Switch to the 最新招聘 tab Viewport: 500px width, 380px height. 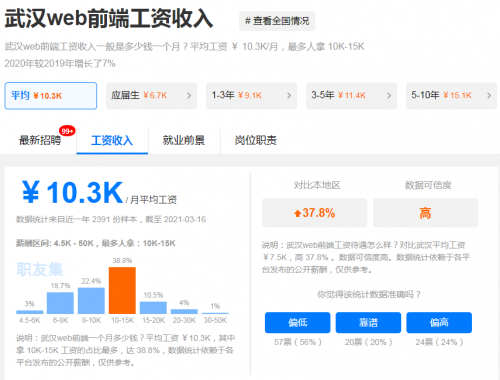pyautogui.click(x=40, y=140)
